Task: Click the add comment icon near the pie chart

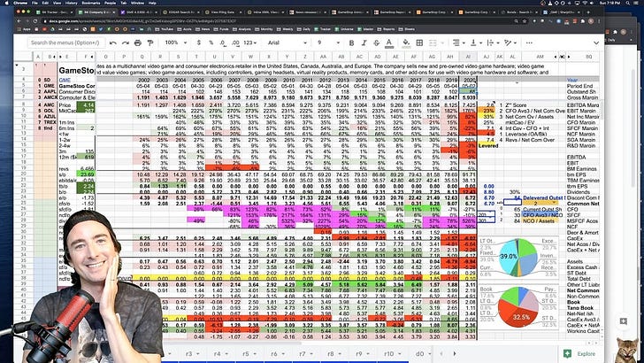Action: [623, 321]
